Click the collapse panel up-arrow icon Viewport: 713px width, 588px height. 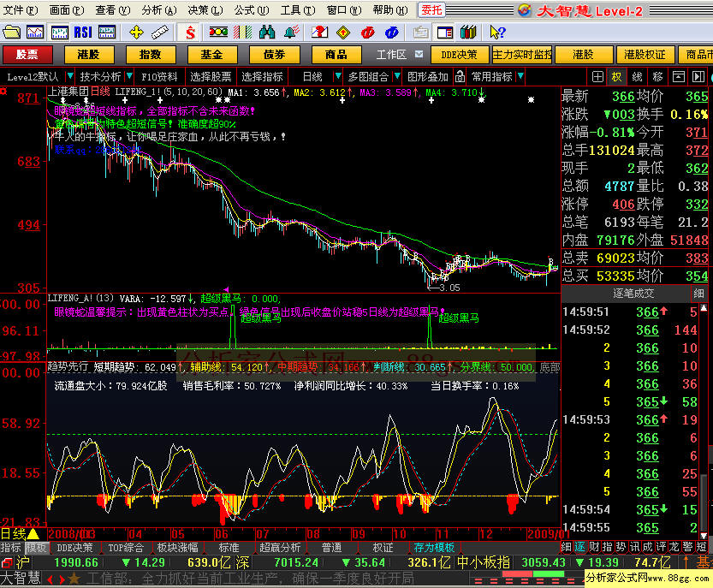[679, 77]
